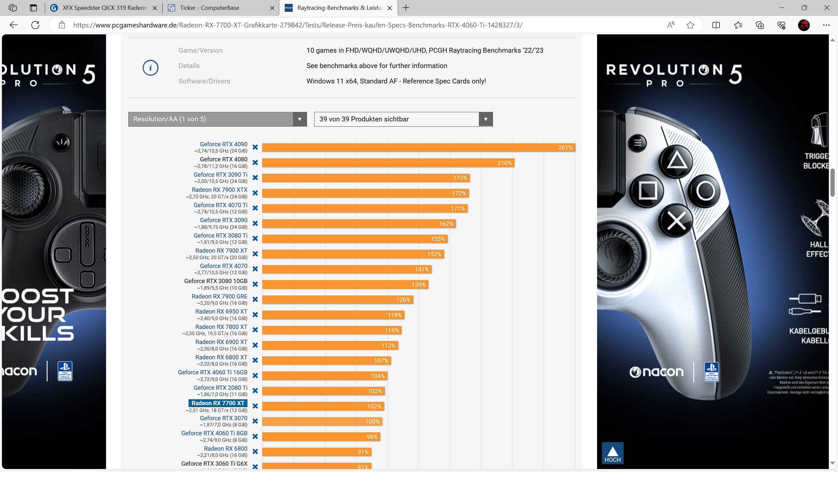Remove Geforce RTX 4090 from chart
Screen dimensions: 838x504
tap(255, 147)
